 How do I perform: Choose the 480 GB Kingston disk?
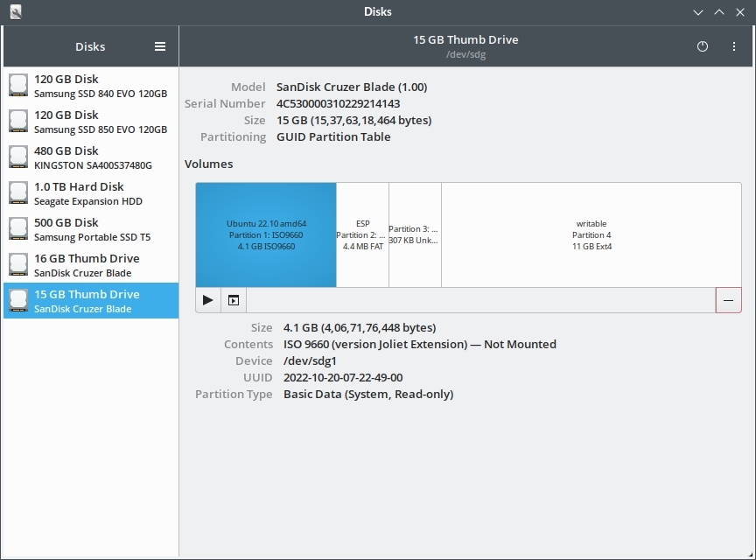coord(91,157)
